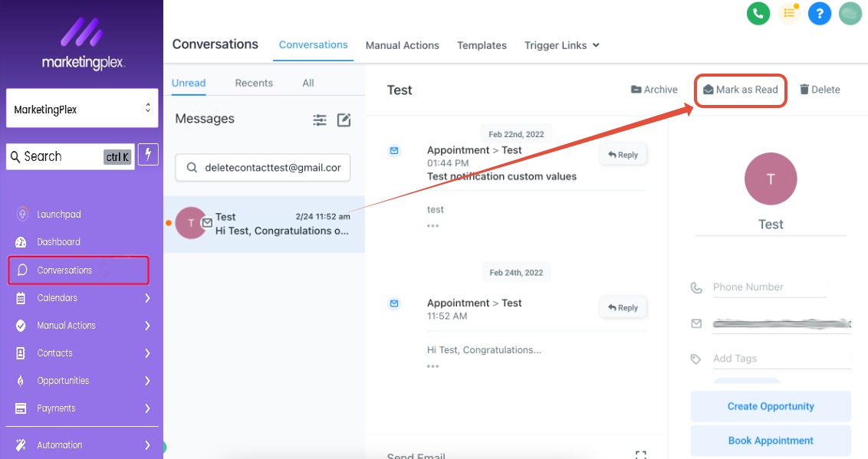Delete the Test conversation

coord(820,90)
